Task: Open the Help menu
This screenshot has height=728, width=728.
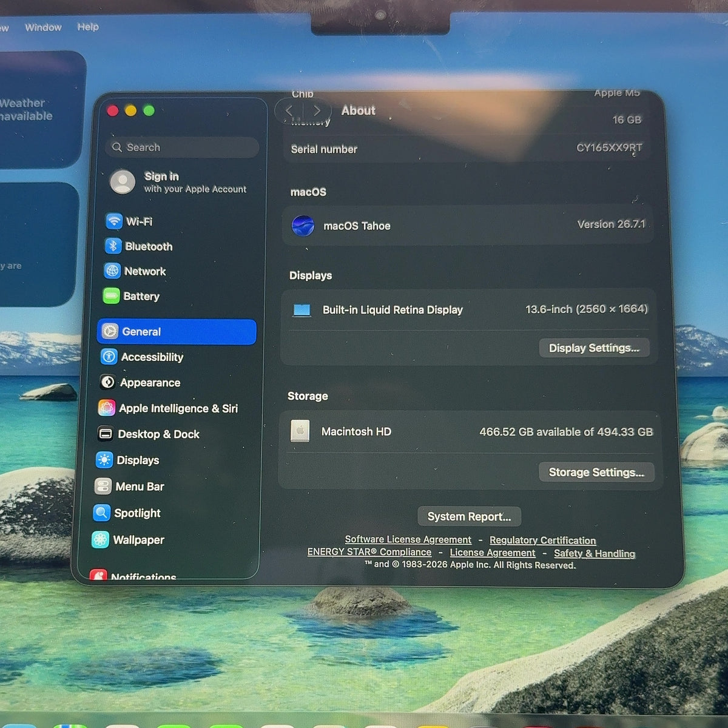Action: (x=88, y=27)
